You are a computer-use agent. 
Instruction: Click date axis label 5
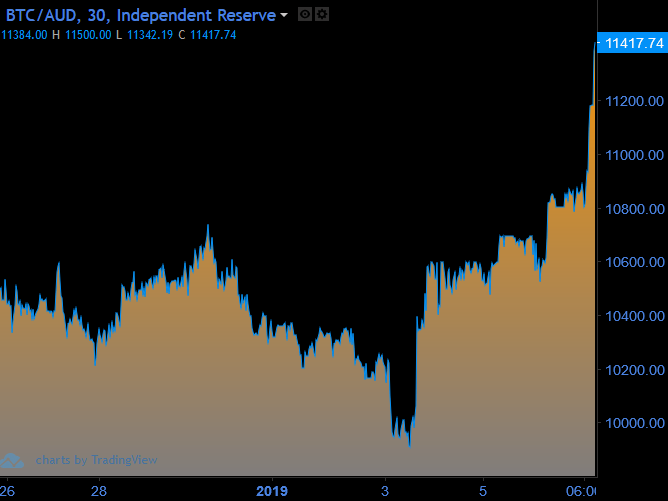(483, 491)
